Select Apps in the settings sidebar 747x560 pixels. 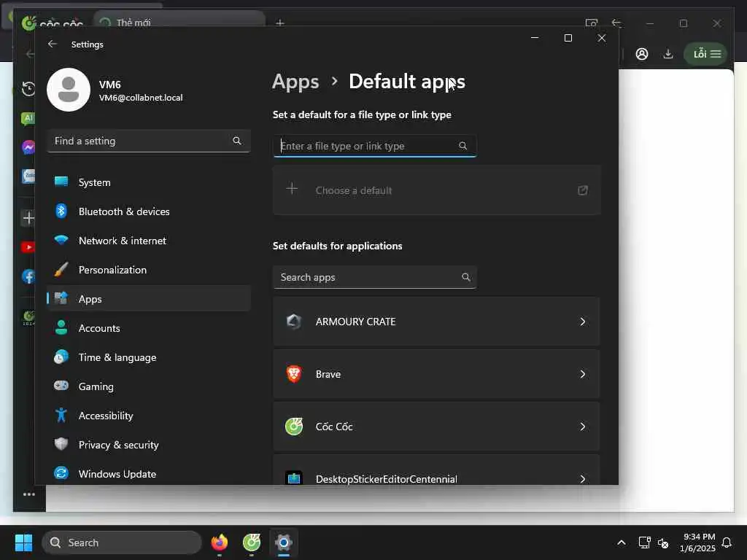[x=149, y=299]
